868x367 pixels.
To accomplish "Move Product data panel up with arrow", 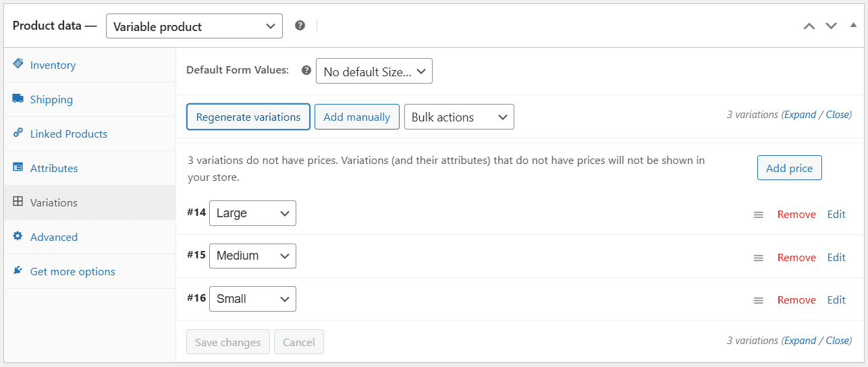I will pyautogui.click(x=809, y=26).
